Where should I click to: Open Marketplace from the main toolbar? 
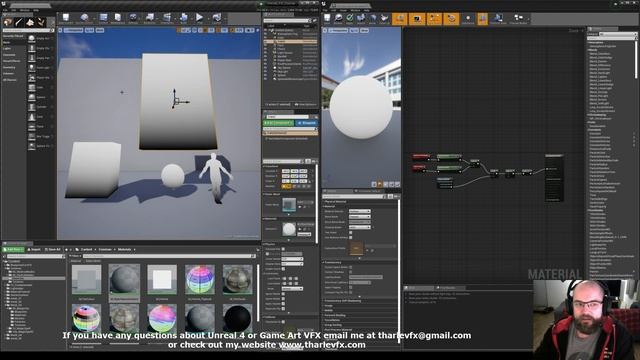(118, 18)
